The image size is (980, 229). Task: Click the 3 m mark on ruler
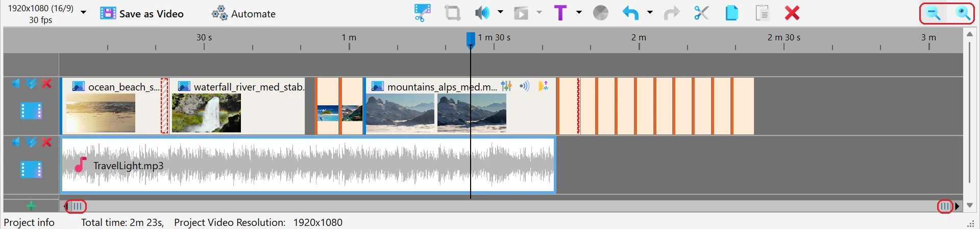coord(928,38)
